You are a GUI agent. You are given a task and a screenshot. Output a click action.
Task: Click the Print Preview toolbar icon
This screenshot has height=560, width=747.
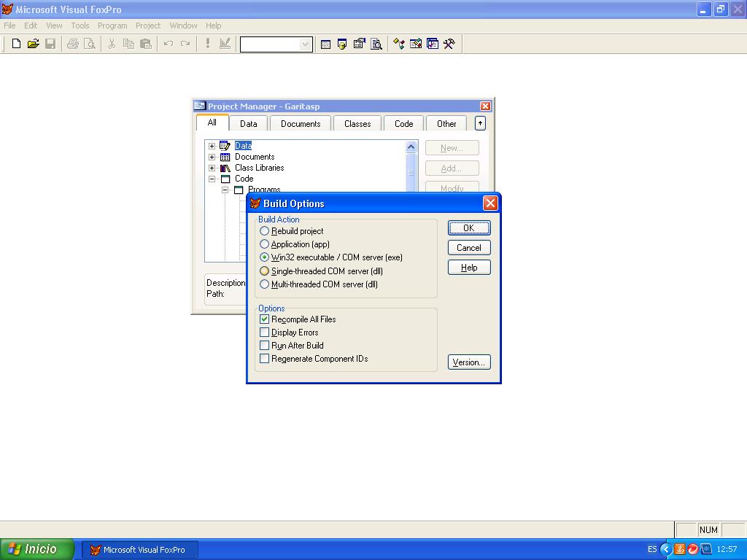point(90,44)
